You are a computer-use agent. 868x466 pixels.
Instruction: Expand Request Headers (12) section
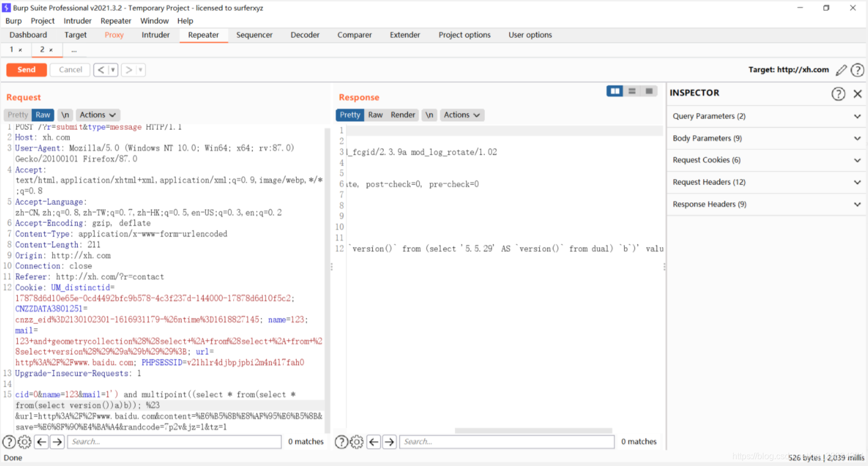pyautogui.click(x=767, y=182)
